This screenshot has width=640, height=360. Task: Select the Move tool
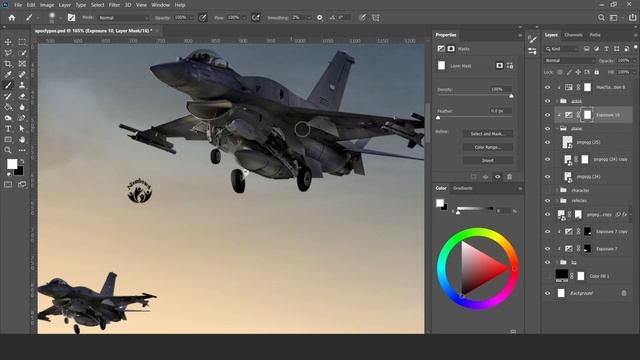(x=8, y=42)
